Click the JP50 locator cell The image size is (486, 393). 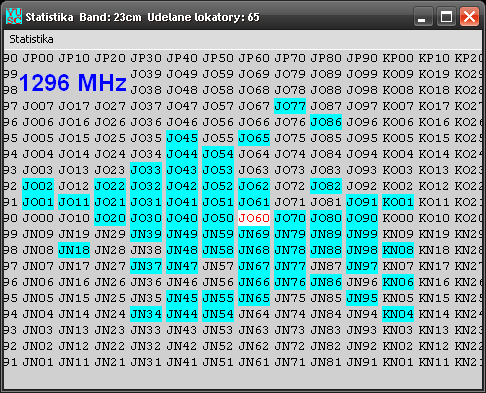coord(218,58)
